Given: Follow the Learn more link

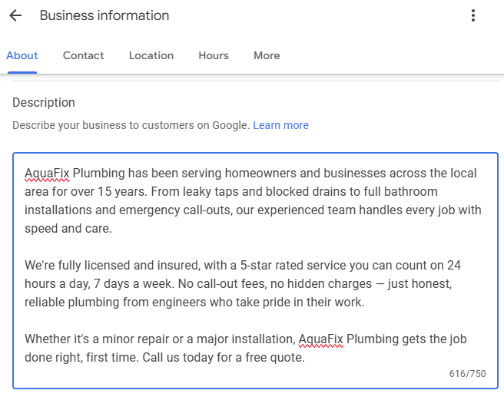Looking at the screenshot, I should click(280, 125).
